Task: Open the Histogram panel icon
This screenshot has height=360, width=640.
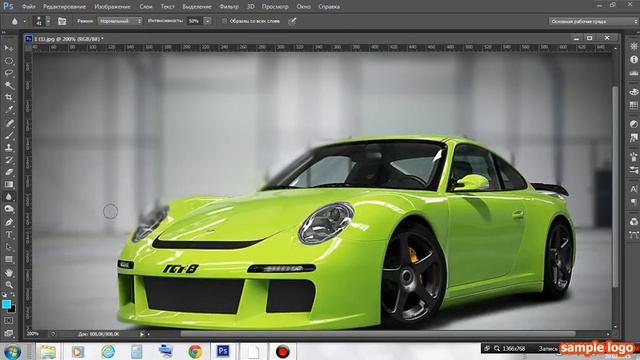Action: point(633,73)
